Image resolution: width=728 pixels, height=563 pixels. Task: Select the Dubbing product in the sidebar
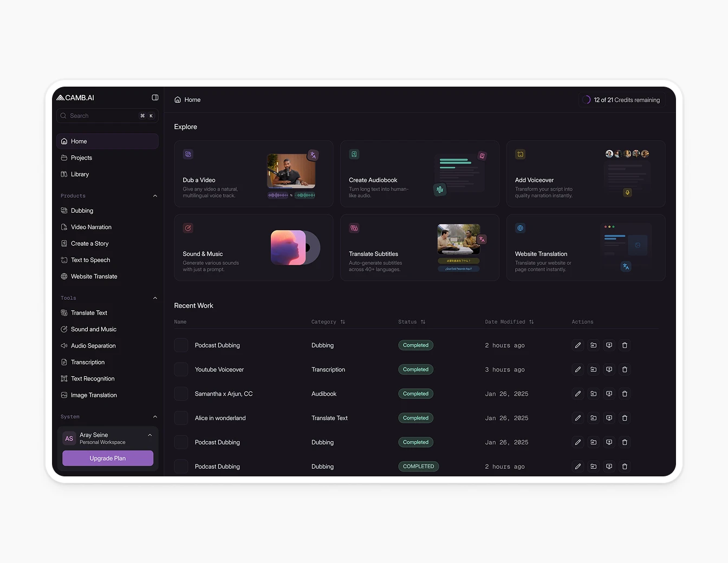tap(82, 211)
